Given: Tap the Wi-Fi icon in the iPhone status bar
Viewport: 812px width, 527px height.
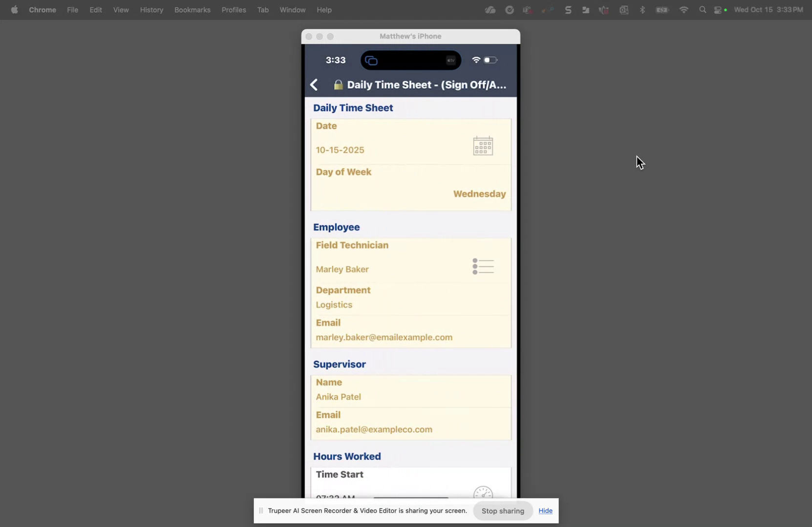Looking at the screenshot, I should 476,60.
